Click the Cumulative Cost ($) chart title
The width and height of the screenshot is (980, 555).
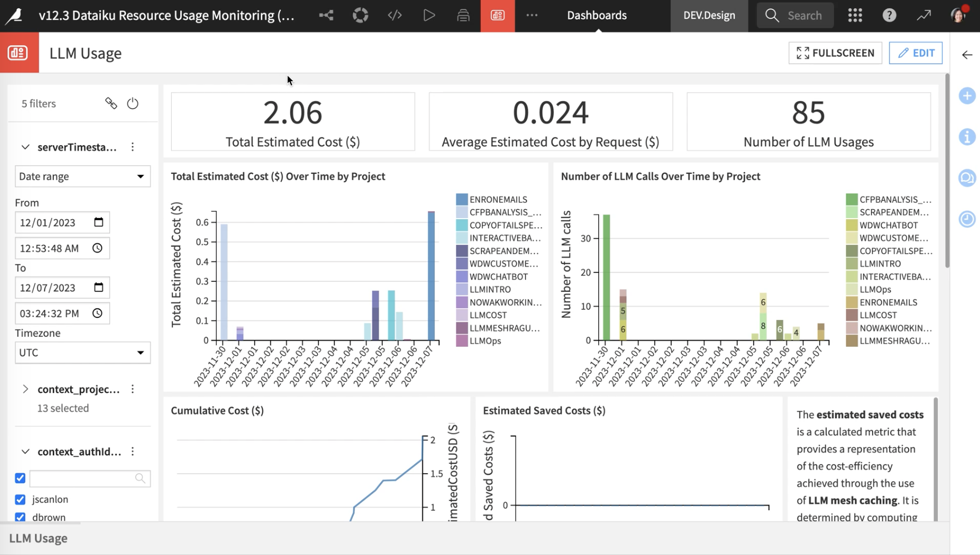coord(217,411)
